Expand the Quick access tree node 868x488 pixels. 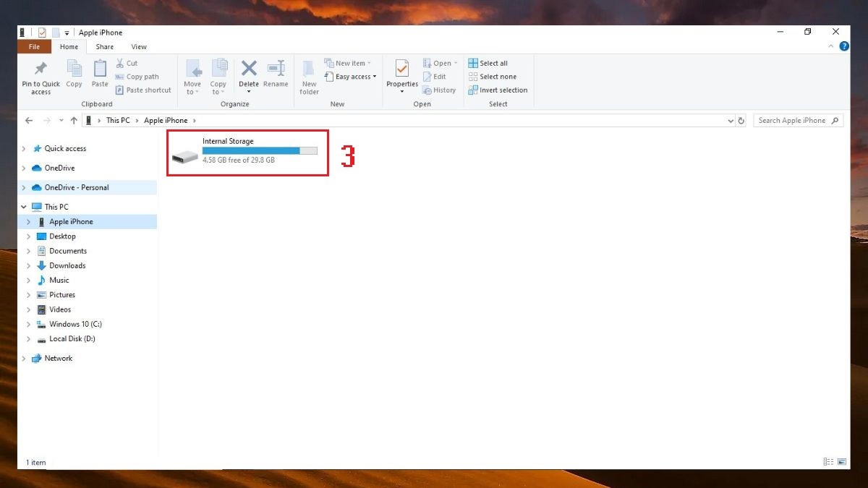pos(24,148)
